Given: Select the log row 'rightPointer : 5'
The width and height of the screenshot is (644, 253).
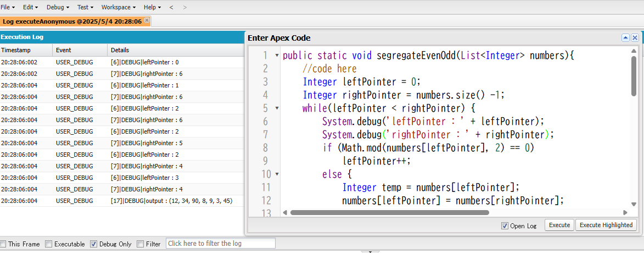Looking at the screenshot, I should 122,143.
